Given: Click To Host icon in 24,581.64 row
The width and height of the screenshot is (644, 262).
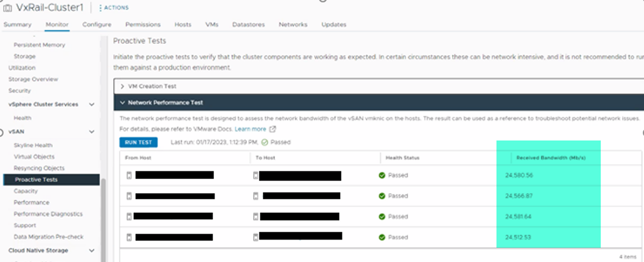Looking at the screenshot, I should pos(255,216).
